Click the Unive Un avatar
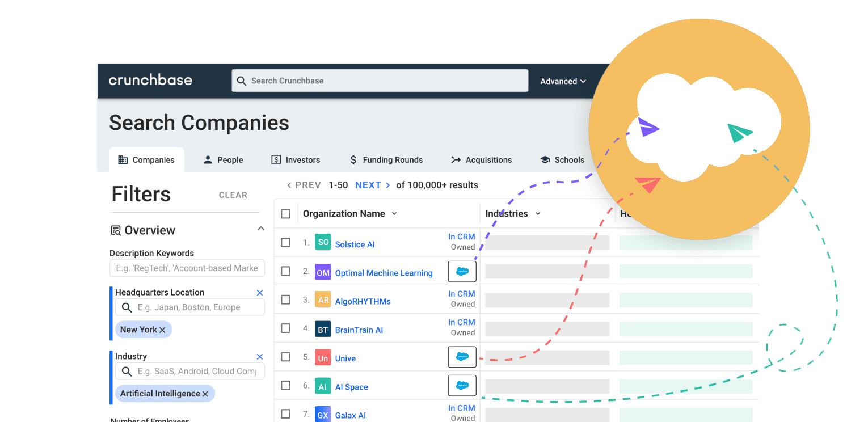868x422 pixels. [323, 358]
